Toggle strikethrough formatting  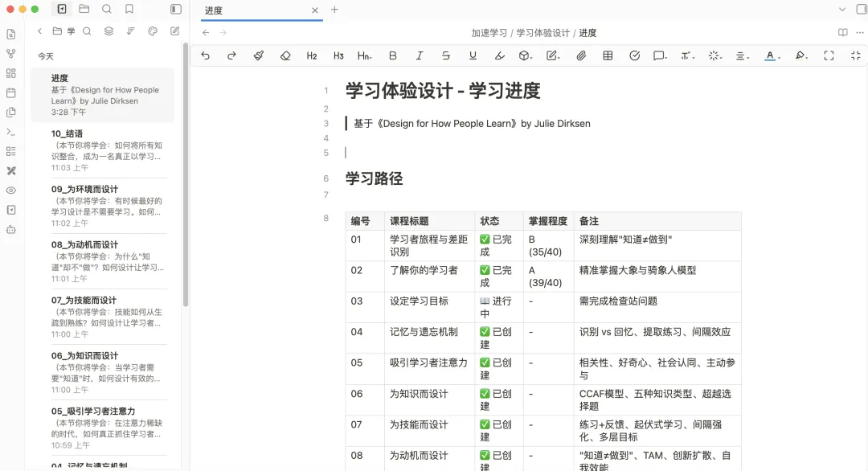[x=445, y=55]
